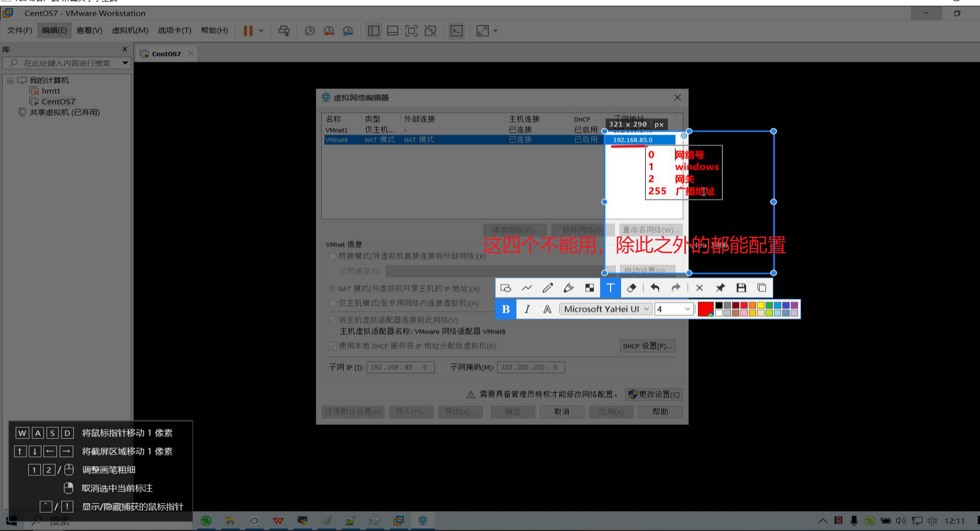This screenshot has height=531, width=980.
Task: Show hidden system tray icons chevron
Action: click(x=823, y=521)
